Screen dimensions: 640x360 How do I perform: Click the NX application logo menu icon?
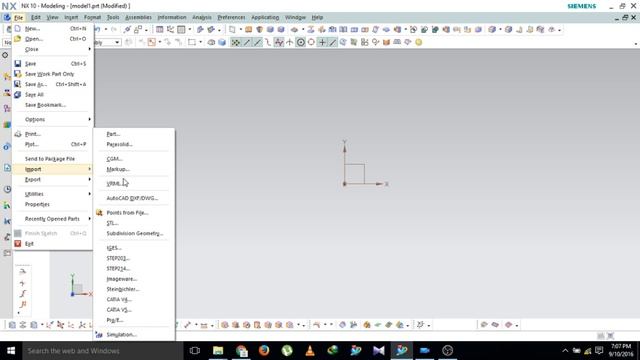tap(7, 17)
